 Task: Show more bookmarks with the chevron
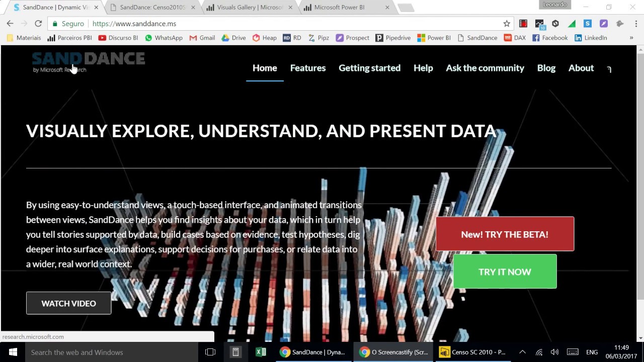[x=631, y=38]
